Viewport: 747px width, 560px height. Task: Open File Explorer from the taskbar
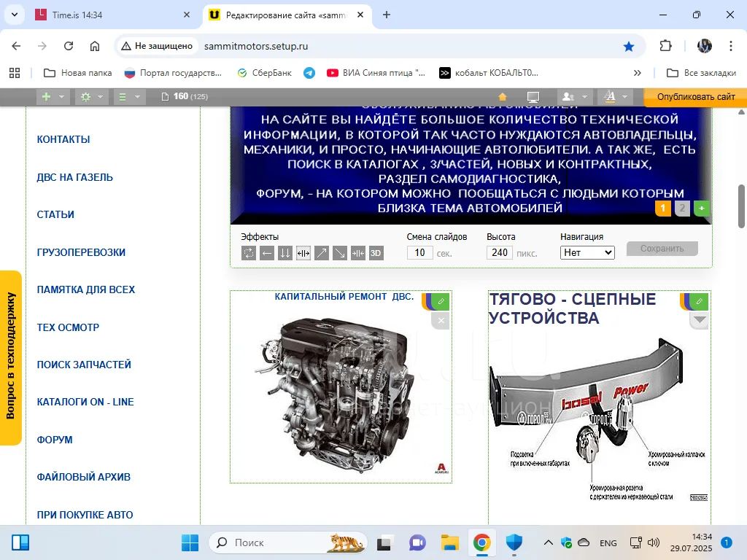(449, 542)
